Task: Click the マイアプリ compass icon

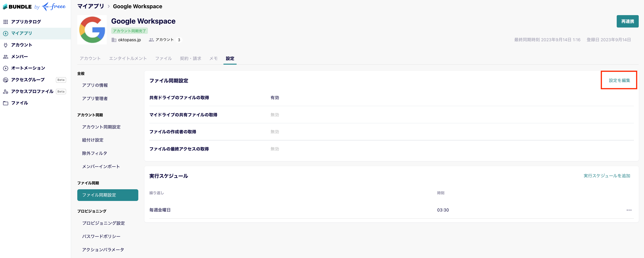Action: click(6, 33)
